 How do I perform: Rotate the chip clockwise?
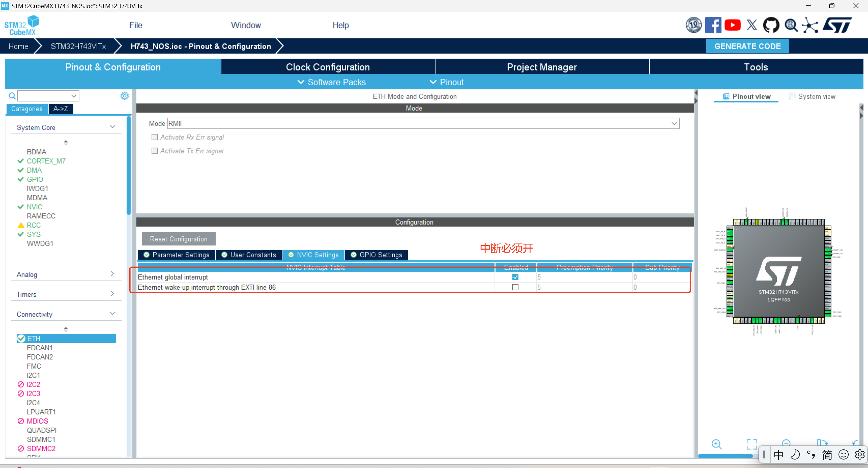tap(822, 443)
